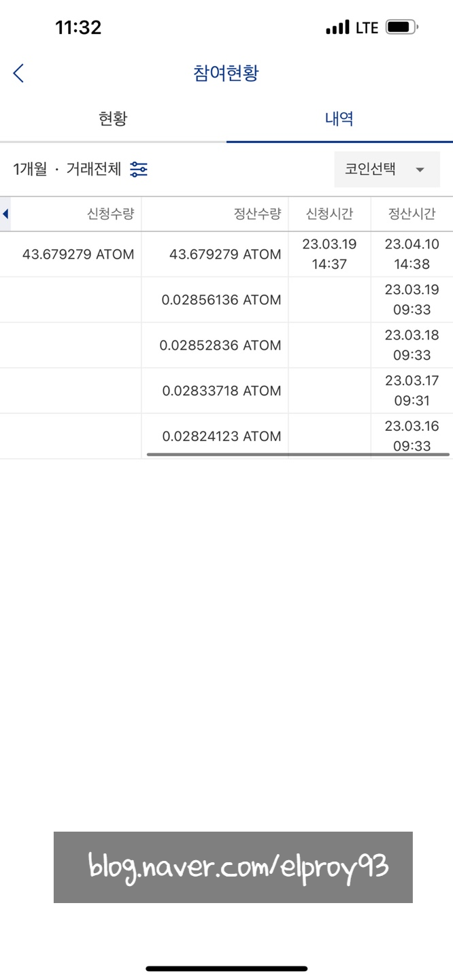Tap the battery icon in status bar
The image size is (453, 980).
pos(401,28)
